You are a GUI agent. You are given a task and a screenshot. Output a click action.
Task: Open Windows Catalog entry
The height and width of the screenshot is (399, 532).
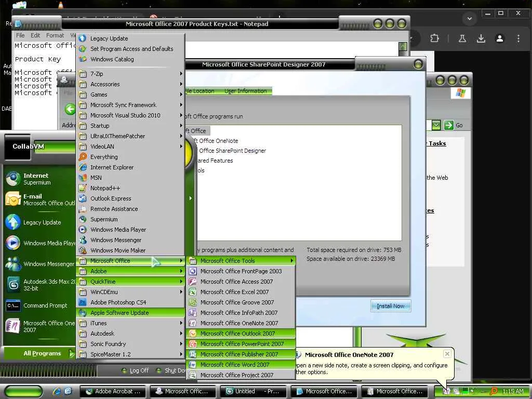coord(130,59)
